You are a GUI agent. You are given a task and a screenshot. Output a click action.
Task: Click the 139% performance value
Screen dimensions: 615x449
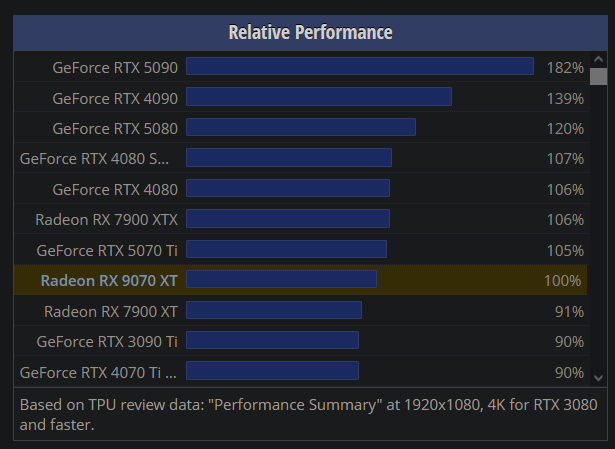[x=565, y=98]
